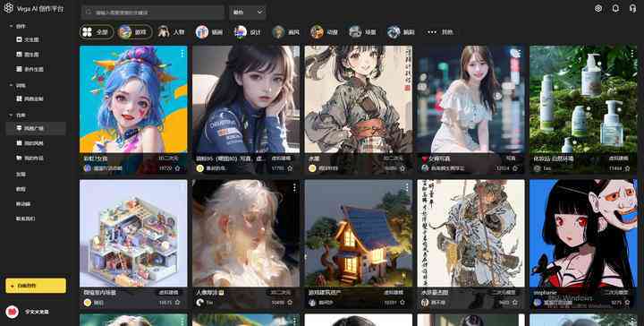Open support via the headset icon
The width and height of the screenshot is (644, 326).
point(632,8)
